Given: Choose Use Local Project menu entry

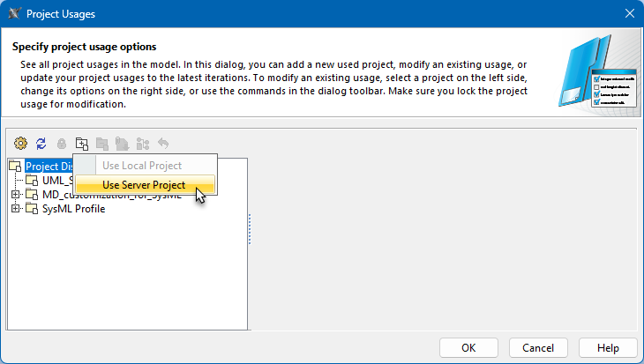Looking at the screenshot, I should [x=142, y=166].
